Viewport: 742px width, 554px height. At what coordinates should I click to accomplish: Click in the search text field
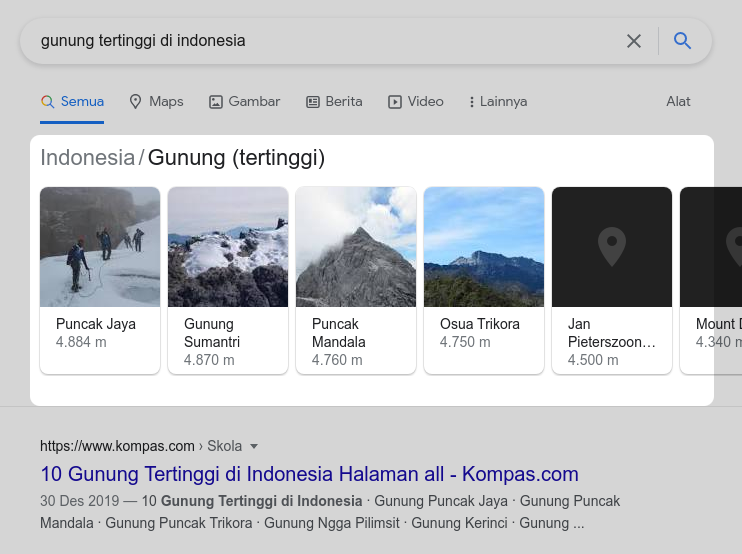tap(320, 41)
